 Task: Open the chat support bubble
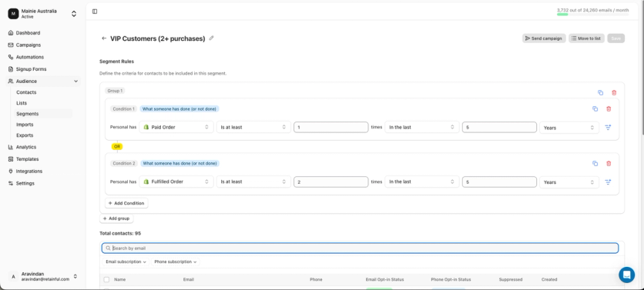tap(627, 275)
